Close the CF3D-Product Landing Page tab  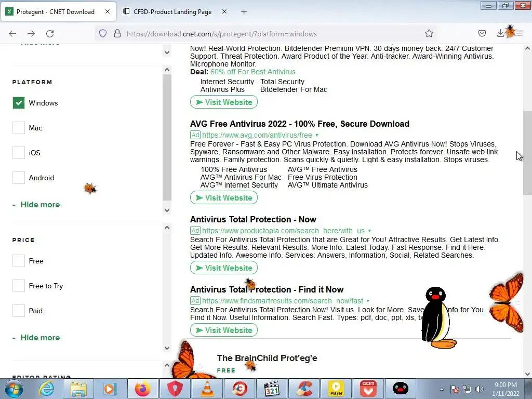[x=224, y=11]
